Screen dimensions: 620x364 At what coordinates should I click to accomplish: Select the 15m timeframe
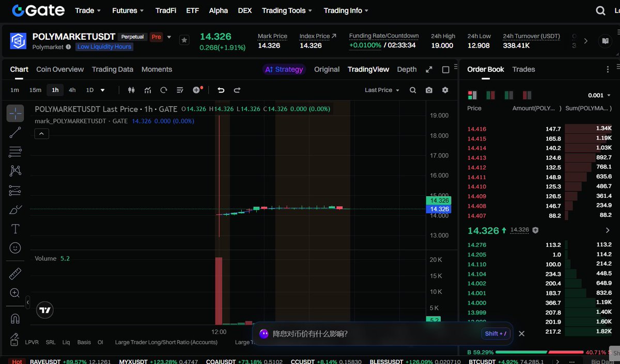[35, 90]
